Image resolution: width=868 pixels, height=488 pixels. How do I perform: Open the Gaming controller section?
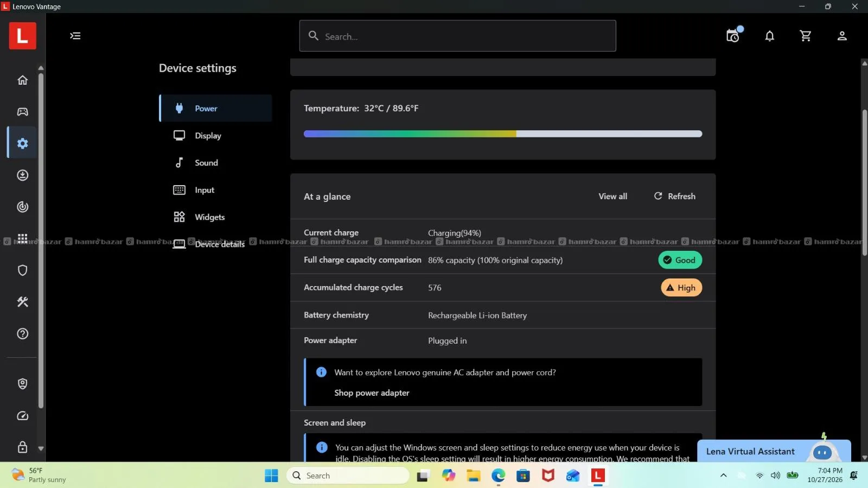point(22,112)
